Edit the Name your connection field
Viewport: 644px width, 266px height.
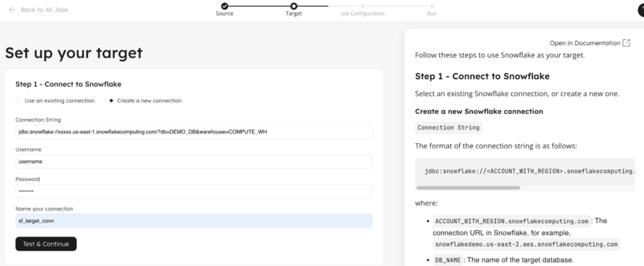click(194, 221)
